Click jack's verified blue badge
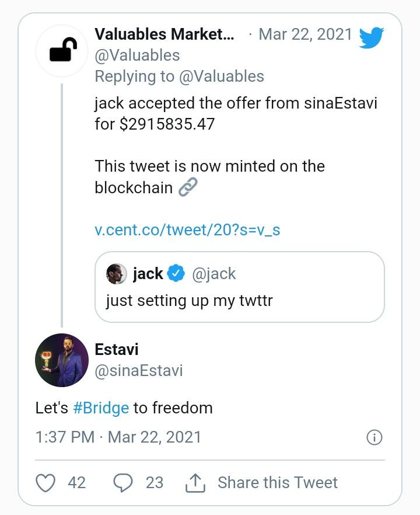This screenshot has height=515, width=420. tap(176, 273)
